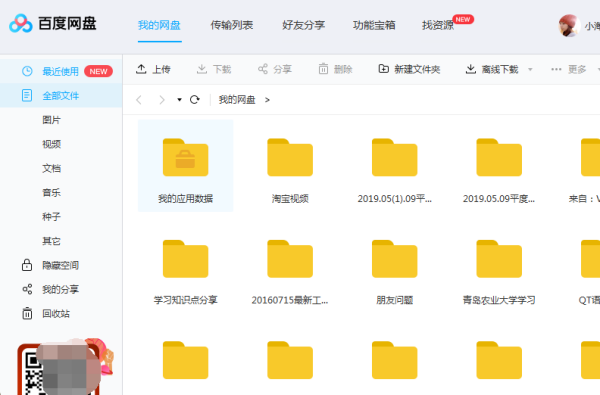Click the red NEW badge beside 最近使用
Image resolution: width=600 pixels, height=395 pixels.
coord(98,71)
